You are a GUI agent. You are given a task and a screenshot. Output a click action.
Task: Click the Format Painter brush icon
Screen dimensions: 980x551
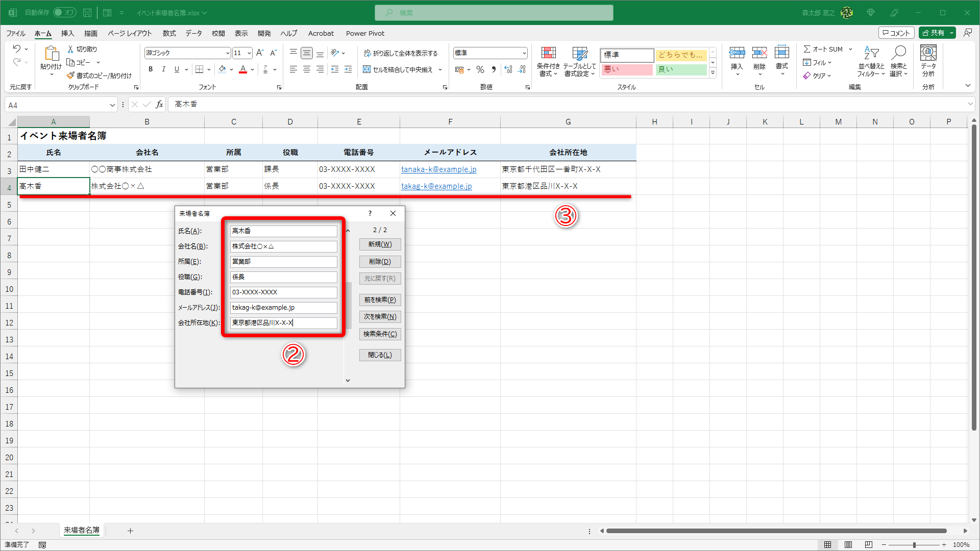(x=71, y=76)
